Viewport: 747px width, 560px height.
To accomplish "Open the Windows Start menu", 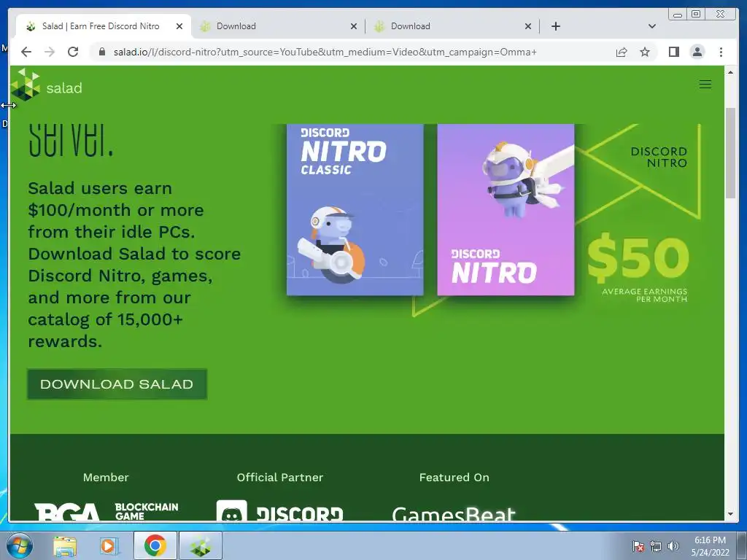I will [x=20, y=545].
